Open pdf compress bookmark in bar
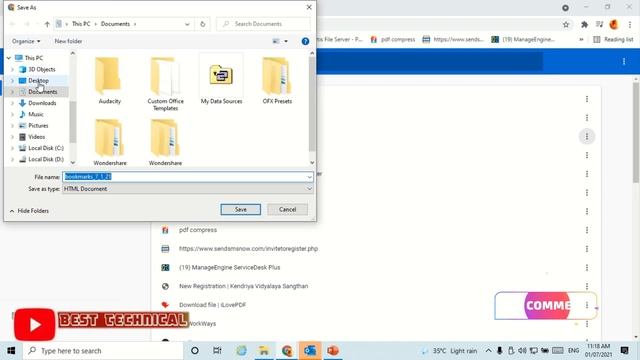Image resolution: width=640 pixels, height=360 pixels. coord(393,40)
